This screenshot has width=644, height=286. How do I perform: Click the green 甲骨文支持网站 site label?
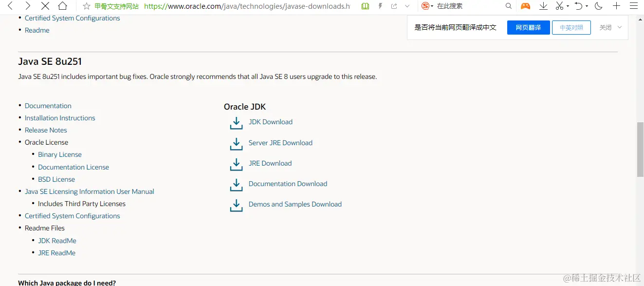[x=117, y=6]
